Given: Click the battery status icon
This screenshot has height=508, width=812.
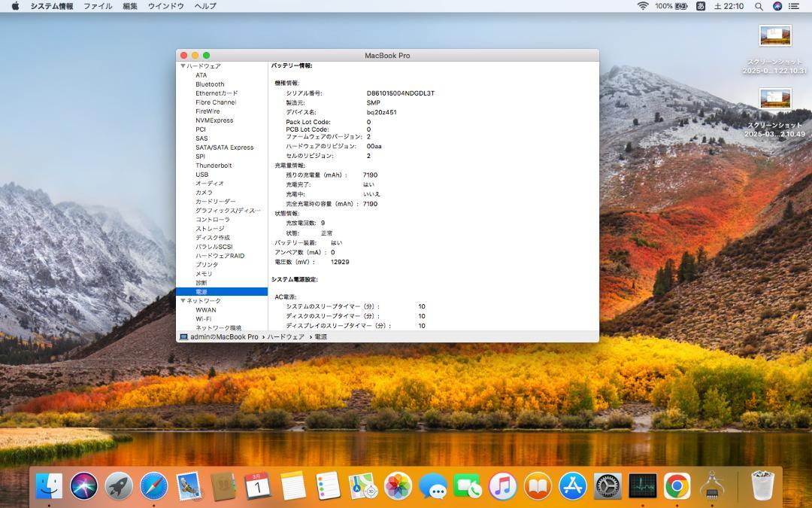Looking at the screenshot, I should [x=681, y=6].
